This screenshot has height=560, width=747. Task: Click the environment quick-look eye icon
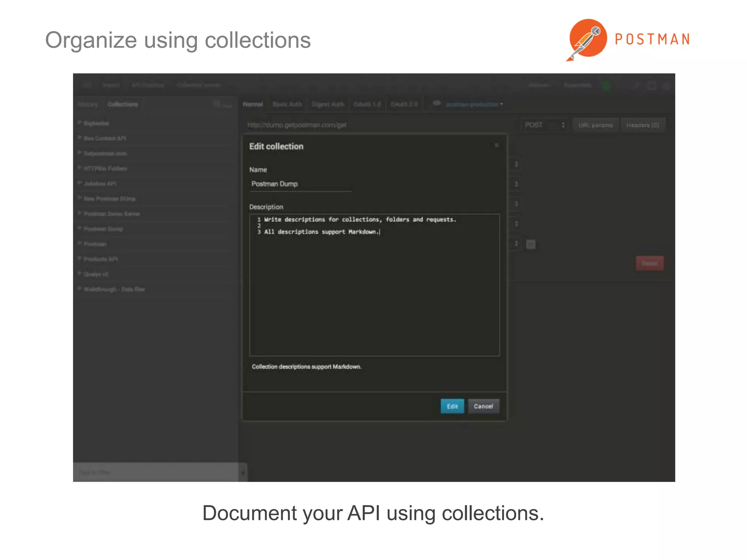[436, 104]
